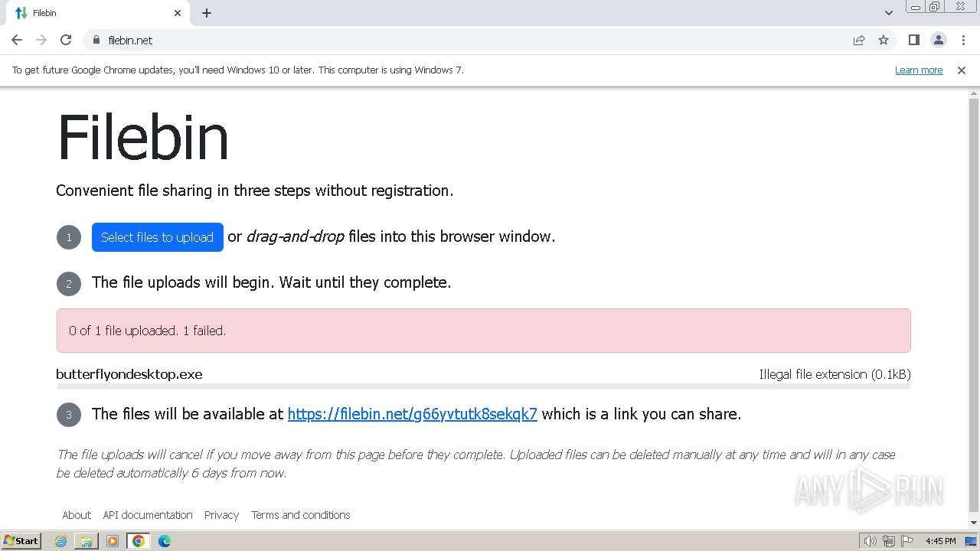Launch Microsoft Edge from the taskbar
The width and height of the screenshot is (980, 551).
165,541
